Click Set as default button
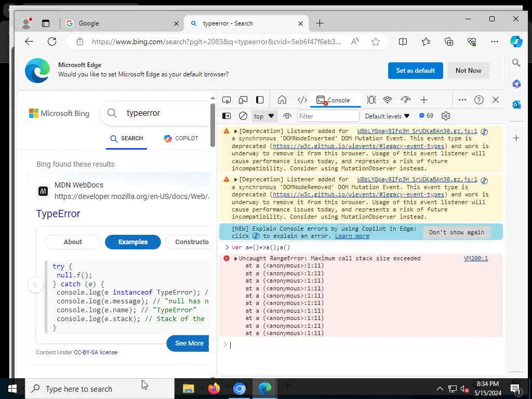This screenshot has width=532, height=399. [x=415, y=71]
